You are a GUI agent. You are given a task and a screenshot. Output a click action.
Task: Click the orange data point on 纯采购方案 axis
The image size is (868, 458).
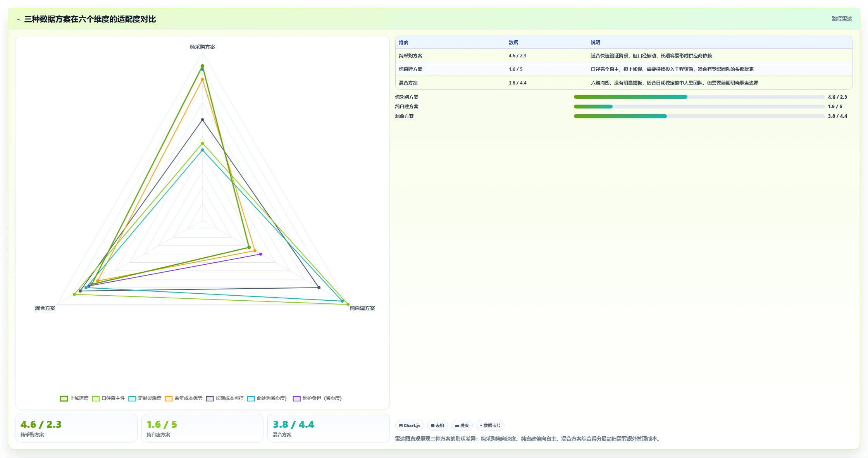202,79
